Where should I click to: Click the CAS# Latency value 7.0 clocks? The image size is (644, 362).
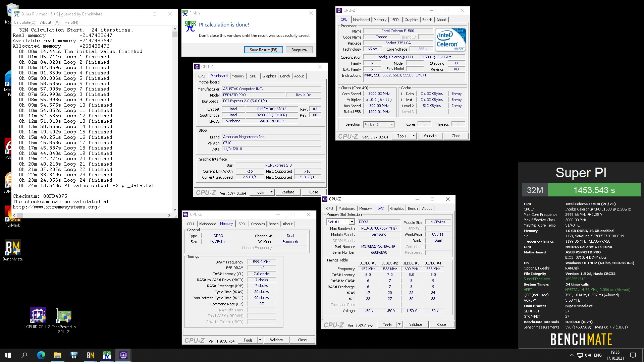(x=262, y=274)
